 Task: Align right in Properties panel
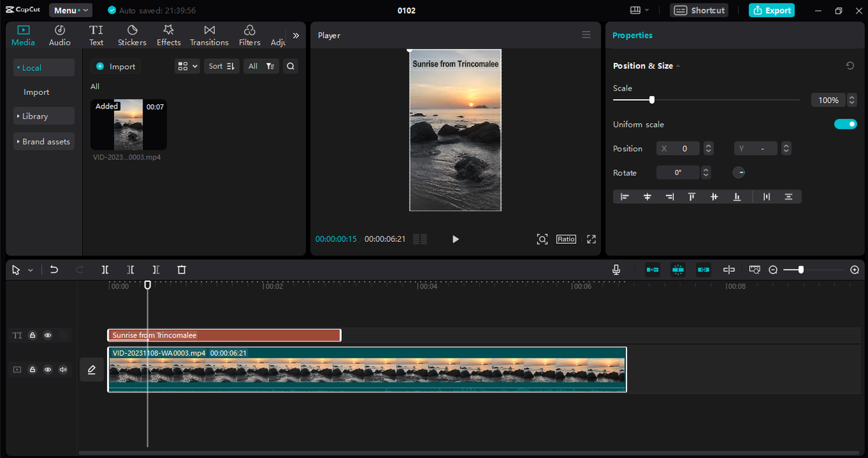[x=670, y=196]
